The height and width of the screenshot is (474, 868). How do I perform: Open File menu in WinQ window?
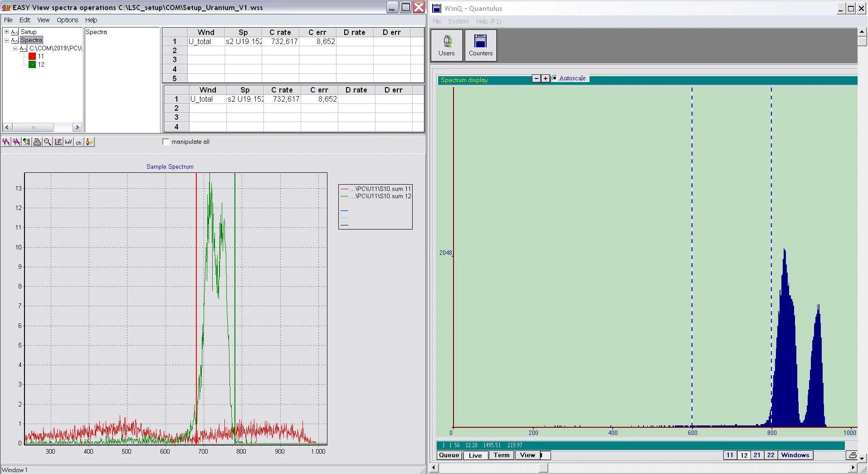[x=437, y=21]
